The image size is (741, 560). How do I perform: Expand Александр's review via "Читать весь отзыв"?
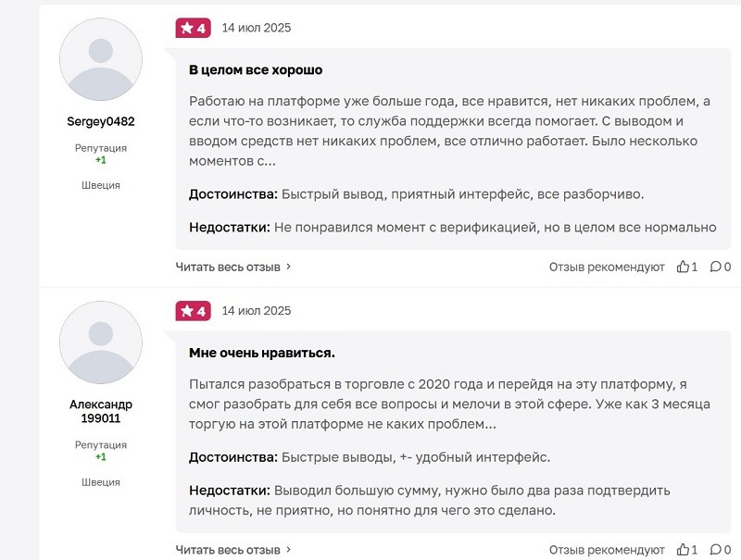[x=228, y=550]
